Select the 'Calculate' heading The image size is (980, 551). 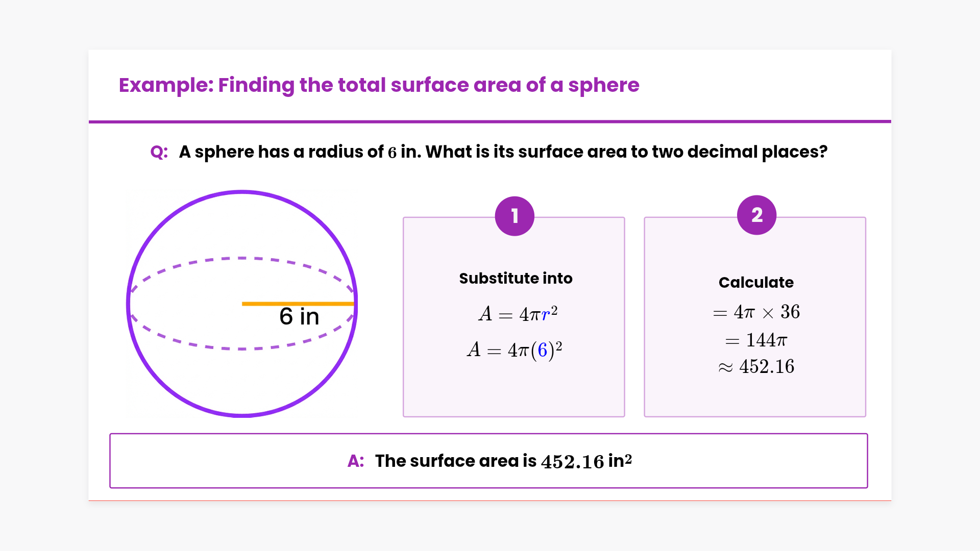(756, 283)
